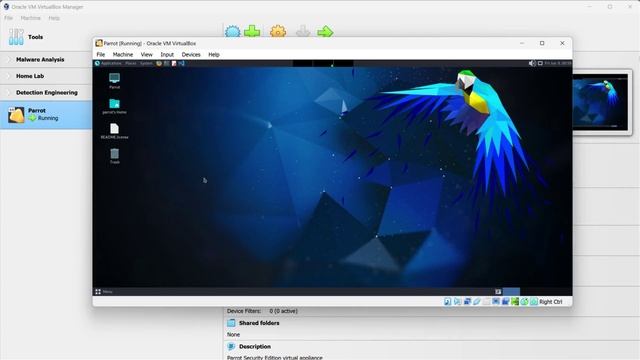Click the Description section heading

pos(255,347)
